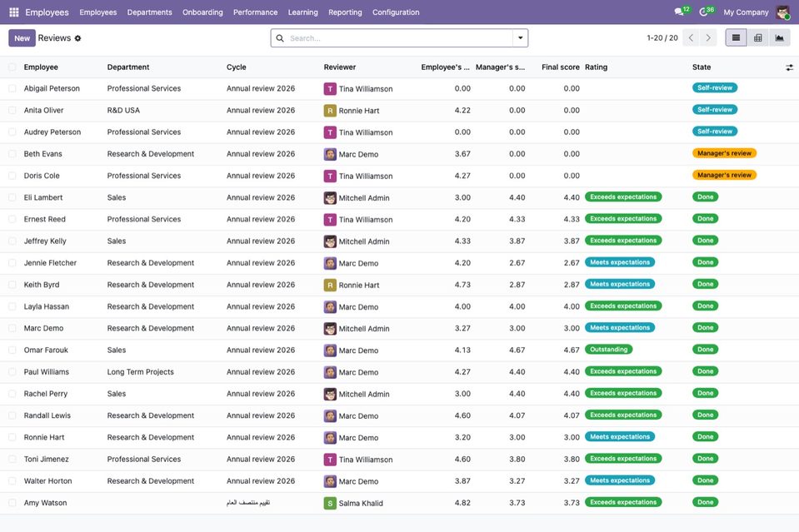Click Tina Williamson avatar in Abigail Peterson row
This screenshot has height=532, width=799.
coord(330,89)
